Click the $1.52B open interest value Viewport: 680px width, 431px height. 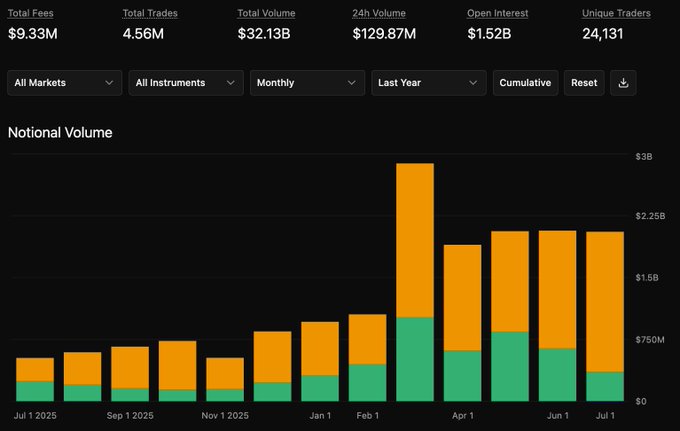point(489,34)
